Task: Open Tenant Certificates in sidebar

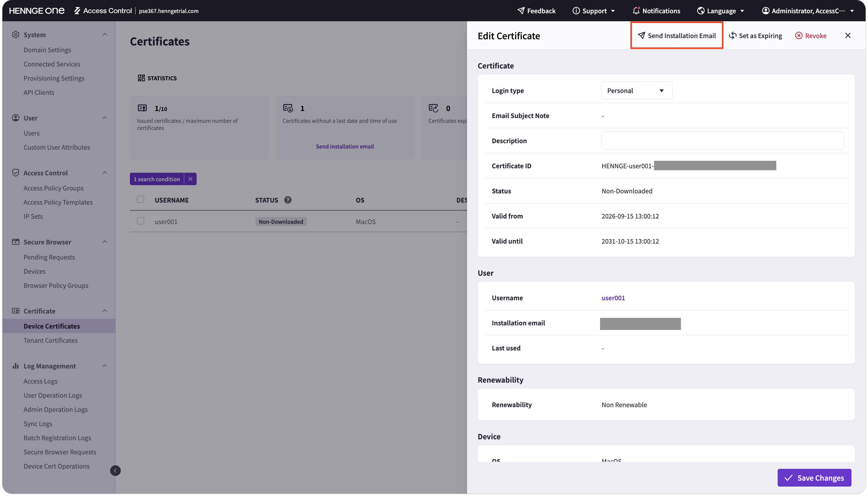Action: coord(50,340)
